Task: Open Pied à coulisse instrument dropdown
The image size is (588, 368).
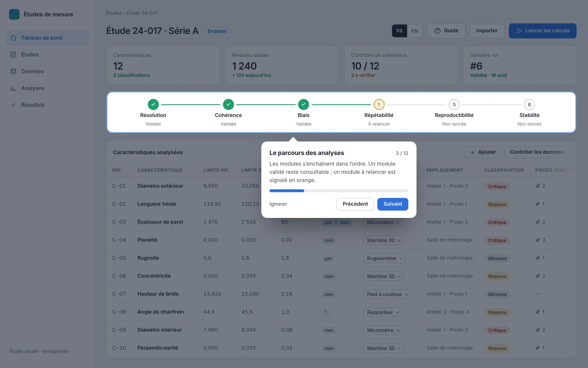Action: (387, 294)
